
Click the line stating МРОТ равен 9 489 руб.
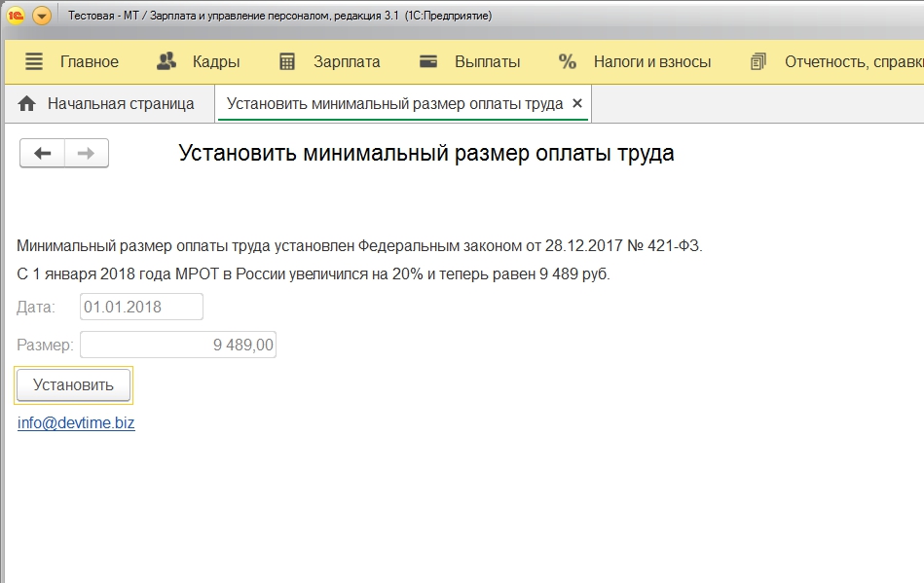point(313,273)
